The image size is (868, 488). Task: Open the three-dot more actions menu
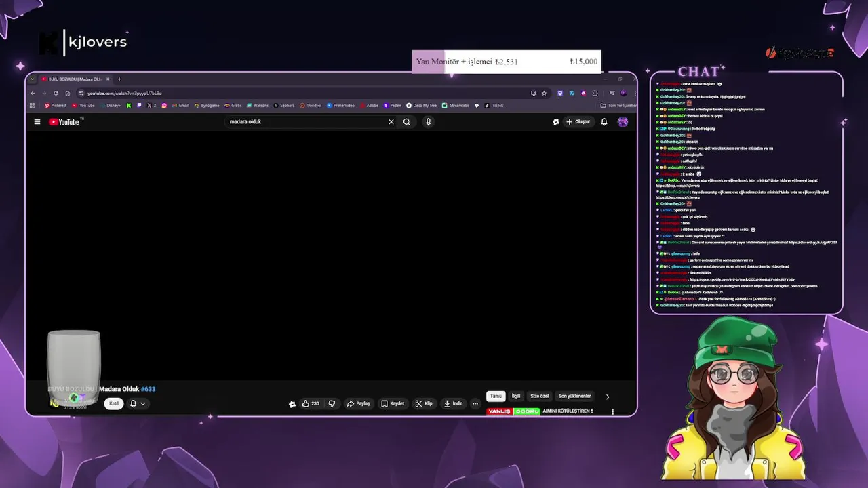475,403
